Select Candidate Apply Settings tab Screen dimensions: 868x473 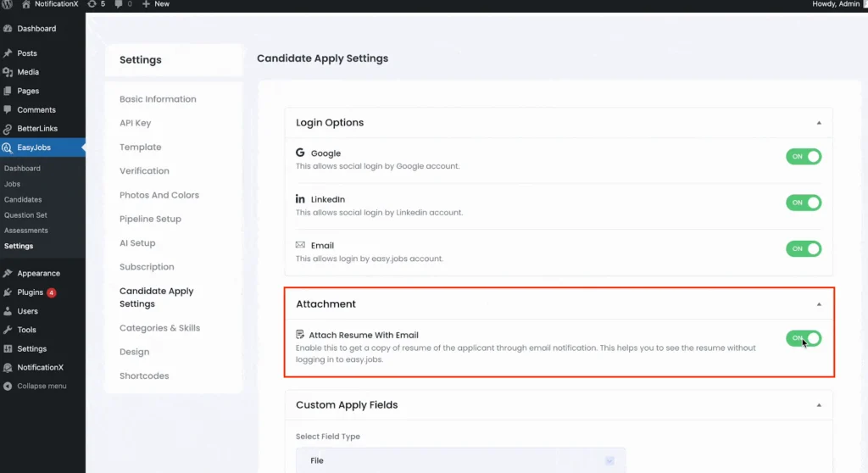157,298
